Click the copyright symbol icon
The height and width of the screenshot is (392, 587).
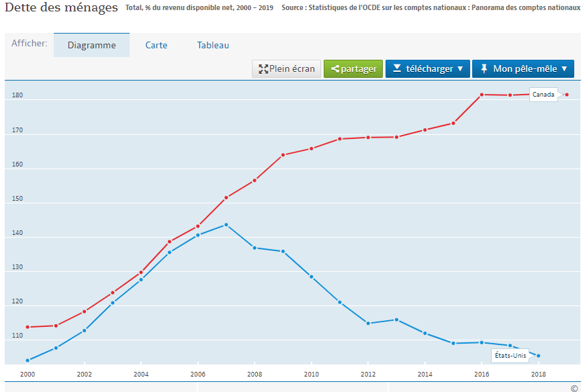click(x=574, y=388)
